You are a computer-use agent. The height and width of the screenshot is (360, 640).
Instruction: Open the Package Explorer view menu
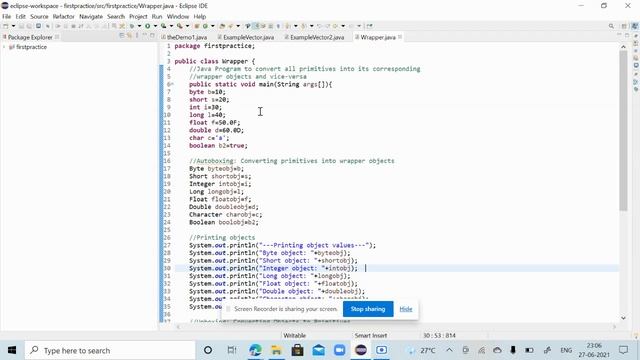tap(137, 36)
